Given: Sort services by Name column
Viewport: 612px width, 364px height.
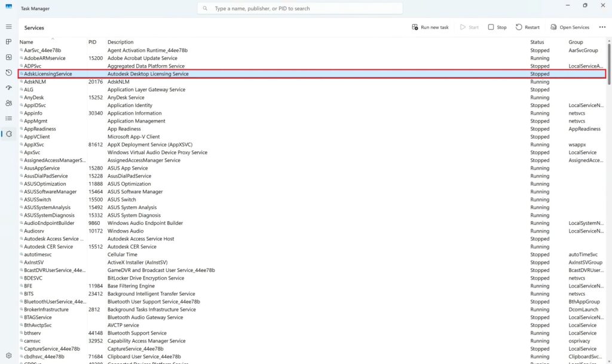Looking at the screenshot, I should pyautogui.click(x=26, y=42).
